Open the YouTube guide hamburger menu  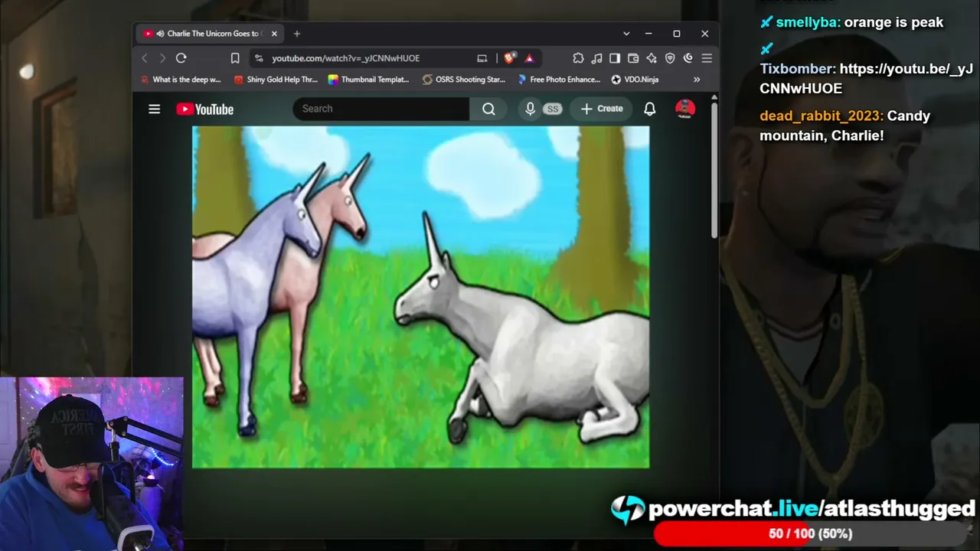pyautogui.click(x=154, y=109)
